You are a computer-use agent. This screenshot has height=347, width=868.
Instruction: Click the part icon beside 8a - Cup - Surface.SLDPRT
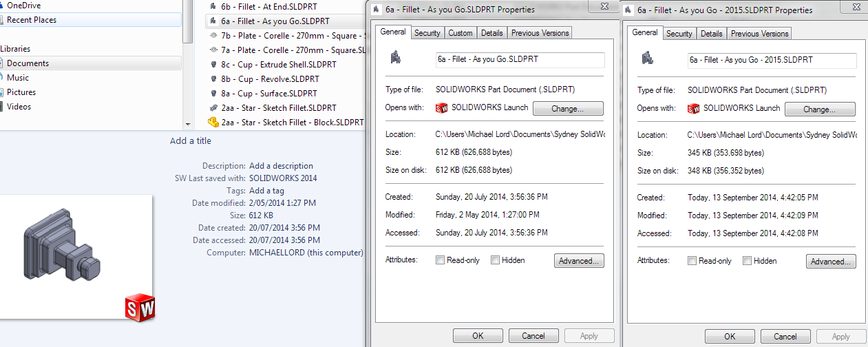[x=214, y=94]
